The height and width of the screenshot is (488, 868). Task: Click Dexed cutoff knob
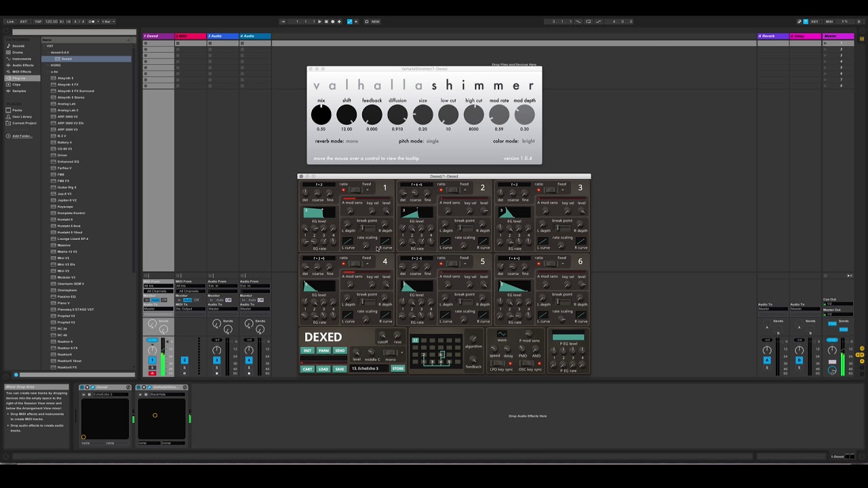pyautogui.click(x=382, y=335)
